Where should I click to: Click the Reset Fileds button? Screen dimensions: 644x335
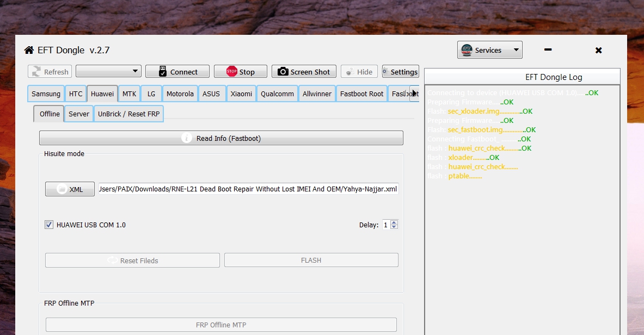pos(132,260)
